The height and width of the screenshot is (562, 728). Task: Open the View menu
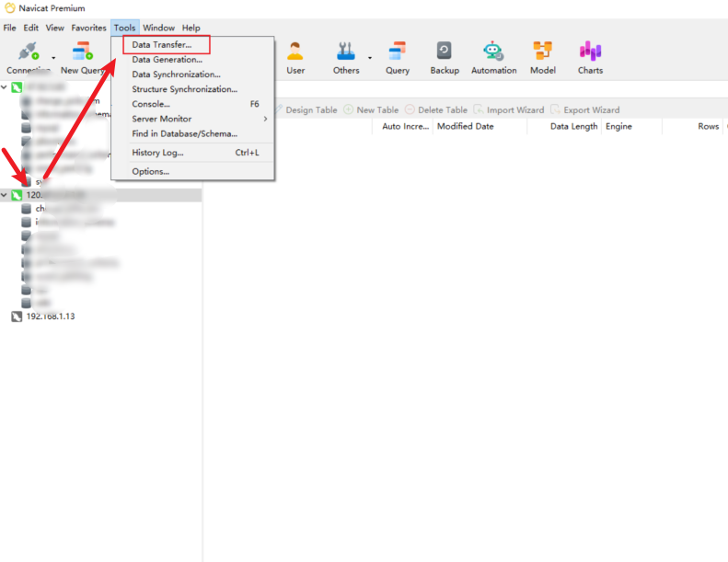pyautogui.click(x=55, y=28)
